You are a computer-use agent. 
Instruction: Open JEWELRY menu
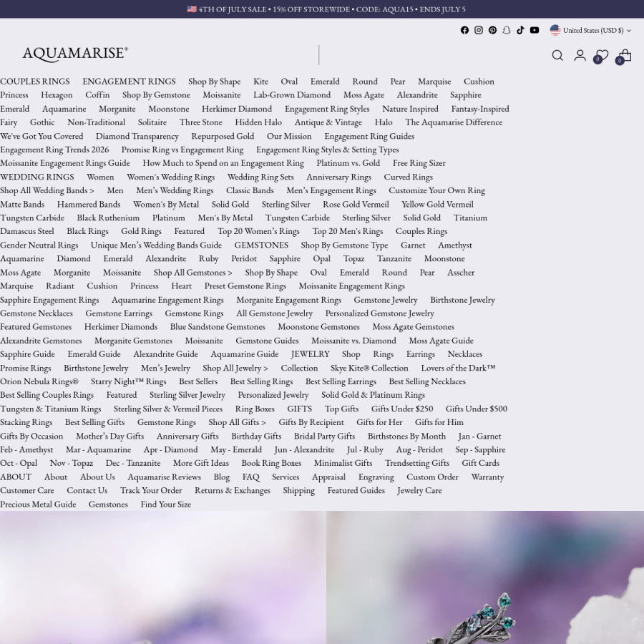(310, 354)
